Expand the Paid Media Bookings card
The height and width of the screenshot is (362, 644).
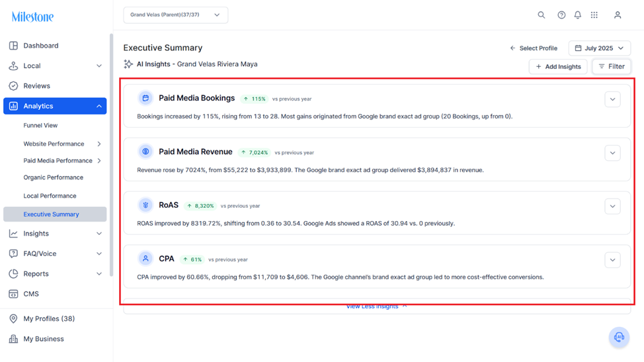tap(612, 99)
